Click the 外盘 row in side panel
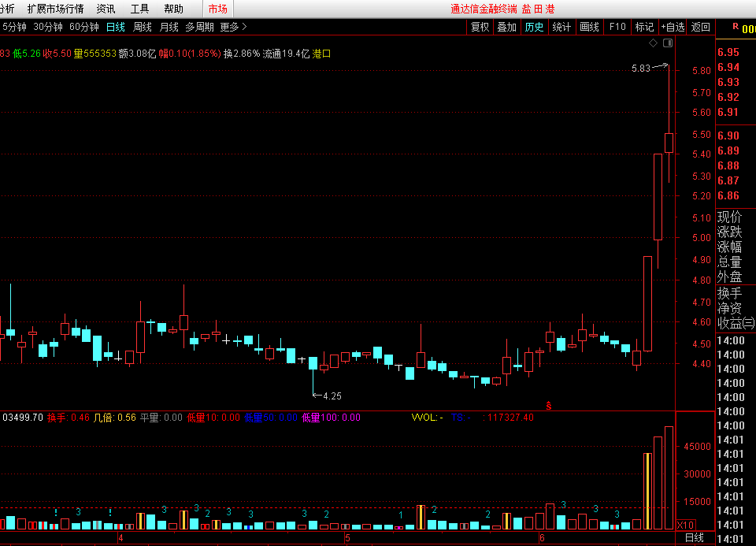 pos(729,277)
